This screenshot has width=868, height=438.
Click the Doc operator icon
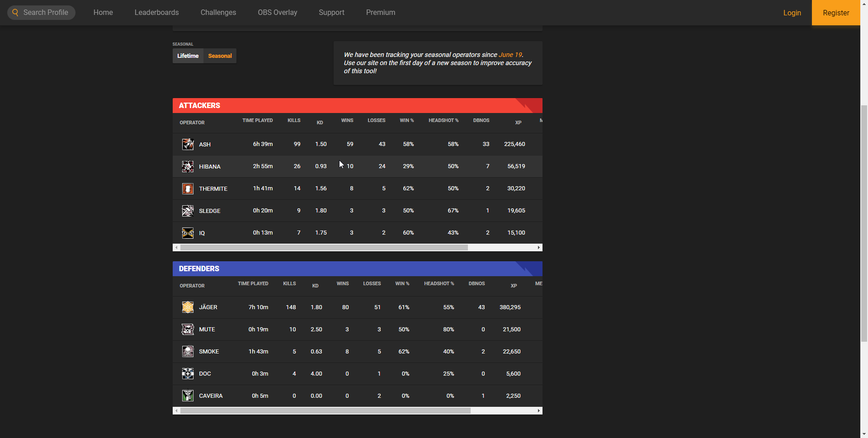(x=188, y=374)
